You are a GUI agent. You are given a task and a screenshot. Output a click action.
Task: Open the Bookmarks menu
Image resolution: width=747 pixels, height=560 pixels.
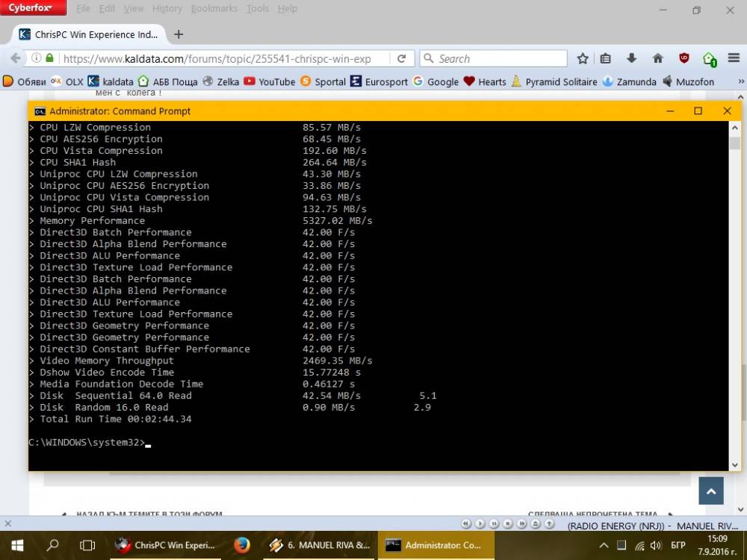[x=214, y=8]
